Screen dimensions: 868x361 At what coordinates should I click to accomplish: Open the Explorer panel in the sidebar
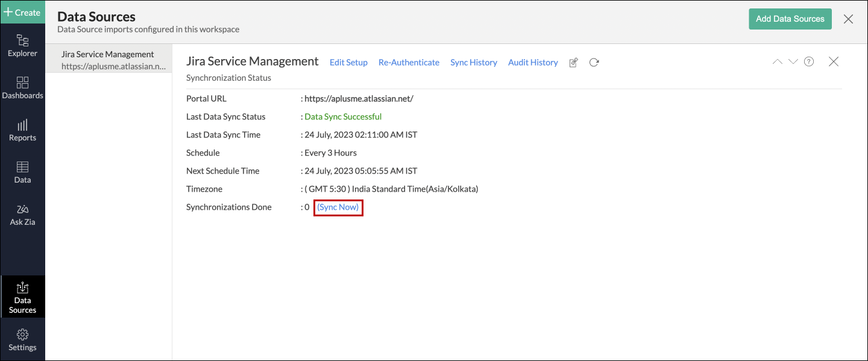(x=22, y=45)
